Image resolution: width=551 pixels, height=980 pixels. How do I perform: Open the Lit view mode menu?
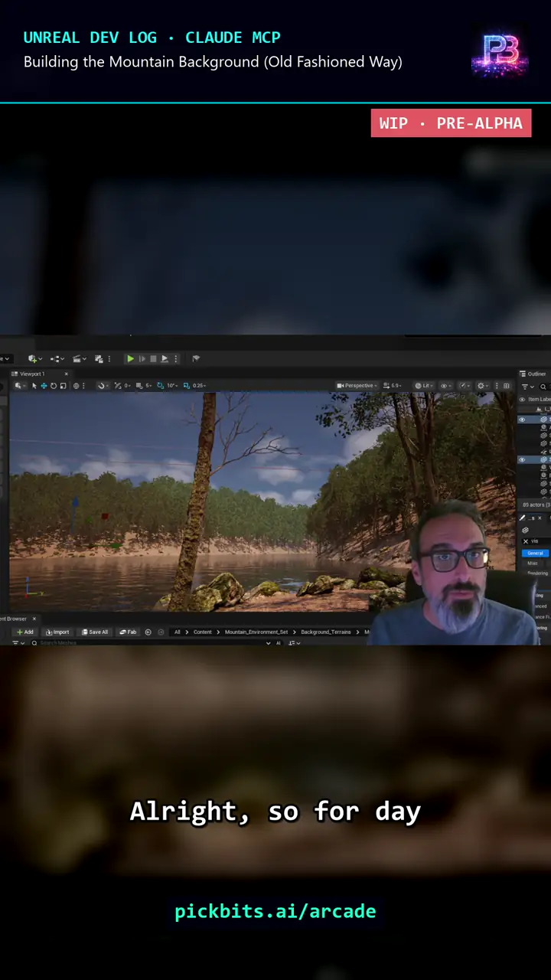424,385
